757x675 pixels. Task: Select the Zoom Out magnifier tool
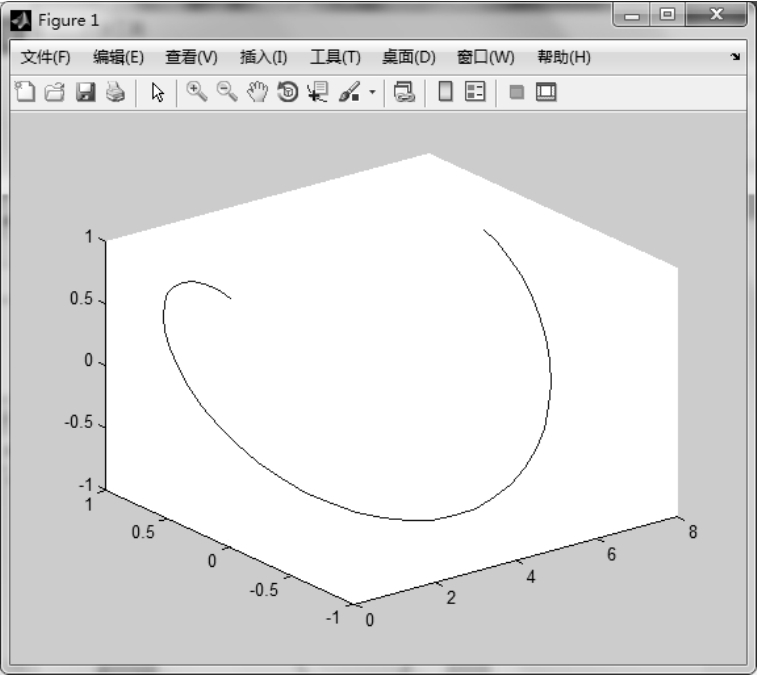tap(227, 93)
